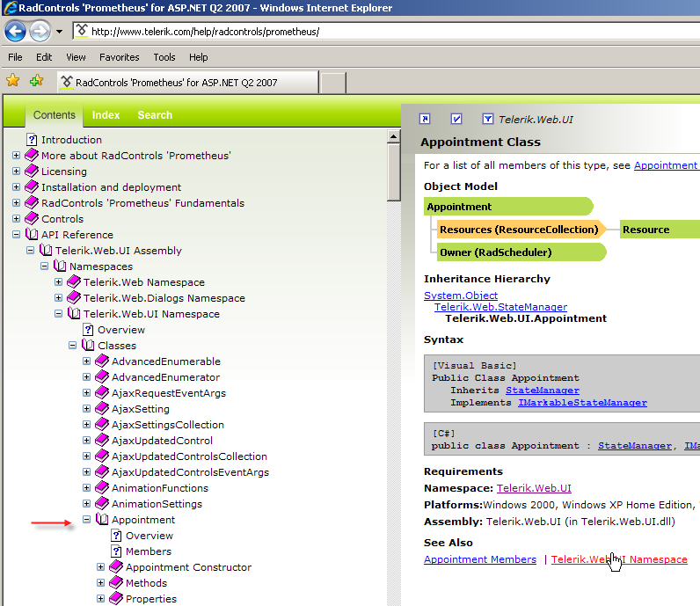Collapse Telerik.Web.UI Assembly node
This screenshot has width=700, height=606.
point(31,251)
